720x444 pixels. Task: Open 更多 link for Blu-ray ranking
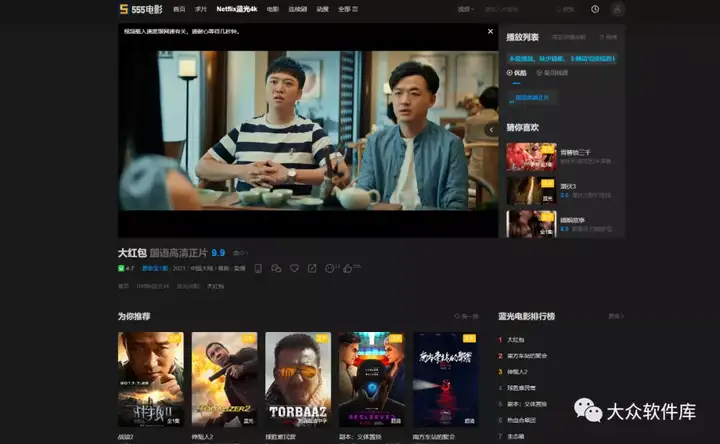pyautogui.click(x=616, y=316)
